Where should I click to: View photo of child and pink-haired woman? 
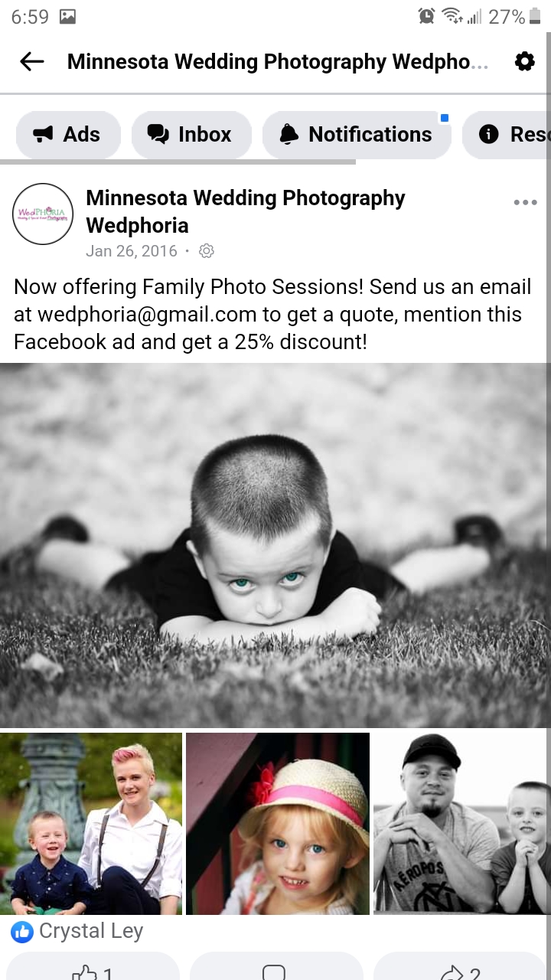(91, 823)
